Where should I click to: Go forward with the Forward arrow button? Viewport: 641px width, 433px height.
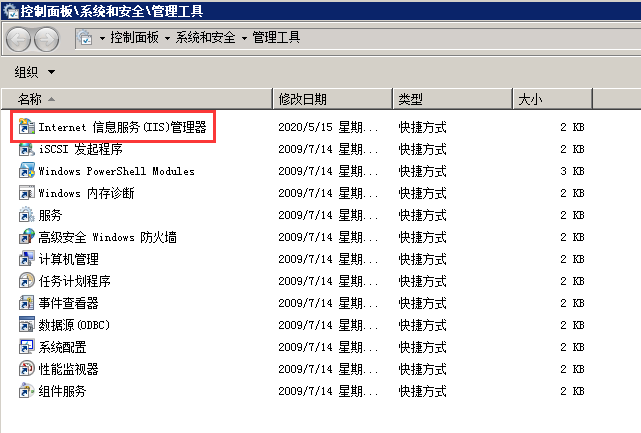47,39
